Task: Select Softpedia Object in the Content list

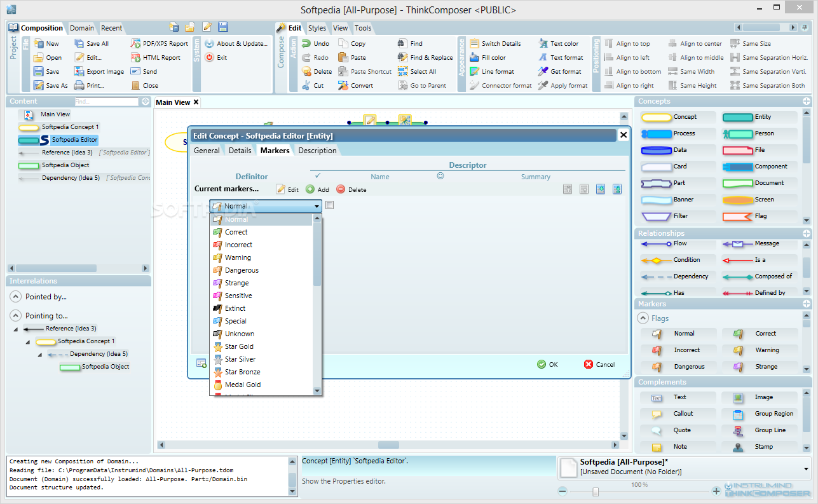Action: pos(65,165)
